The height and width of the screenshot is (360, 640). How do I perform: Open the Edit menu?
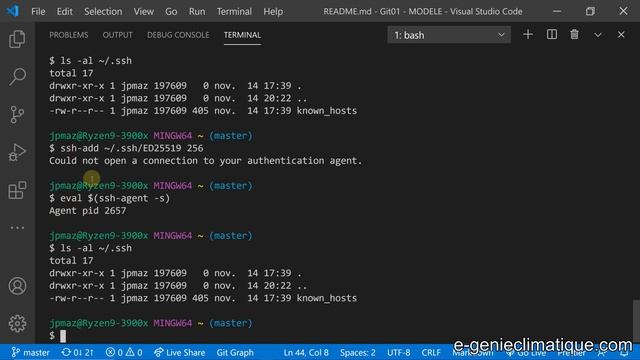tap(64, 11)
